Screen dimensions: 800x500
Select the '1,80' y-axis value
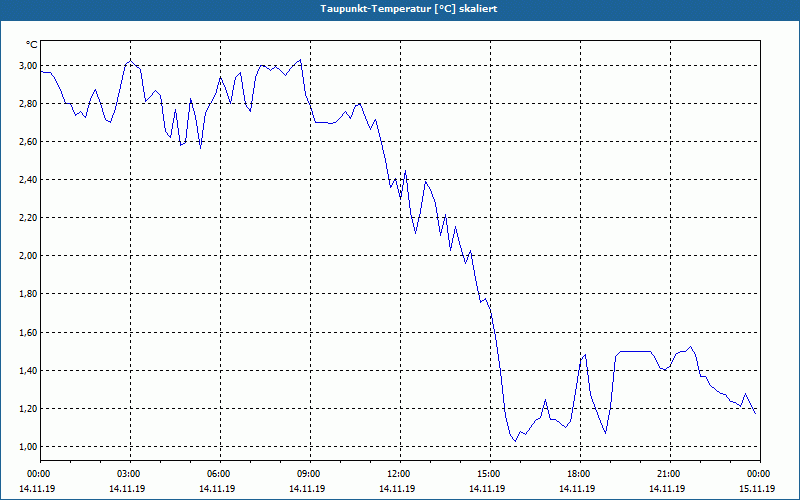29,294
